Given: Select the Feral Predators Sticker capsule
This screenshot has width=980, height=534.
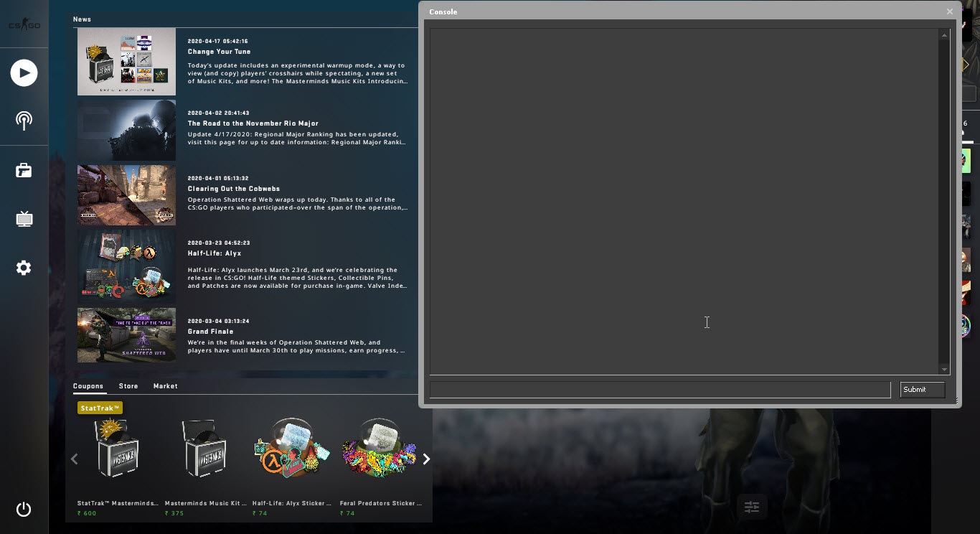Looking at the screenshot, I should click(x=380, y=449).
